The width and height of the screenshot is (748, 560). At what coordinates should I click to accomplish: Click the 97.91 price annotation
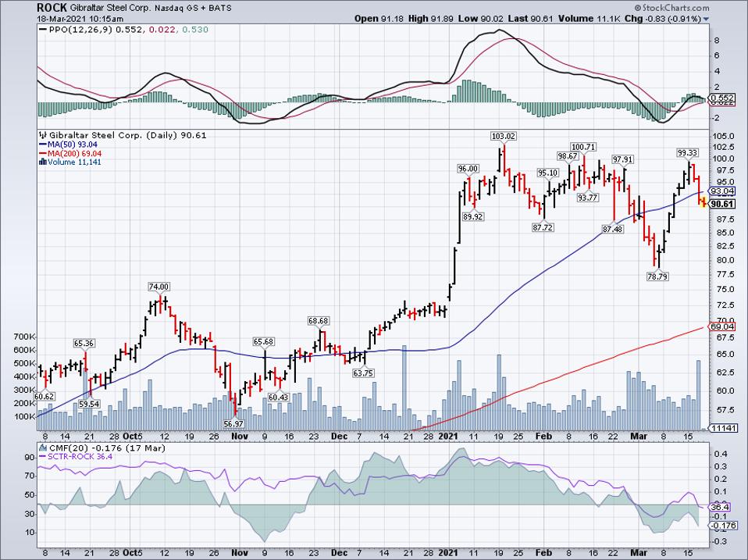click(x=622, y=160)
